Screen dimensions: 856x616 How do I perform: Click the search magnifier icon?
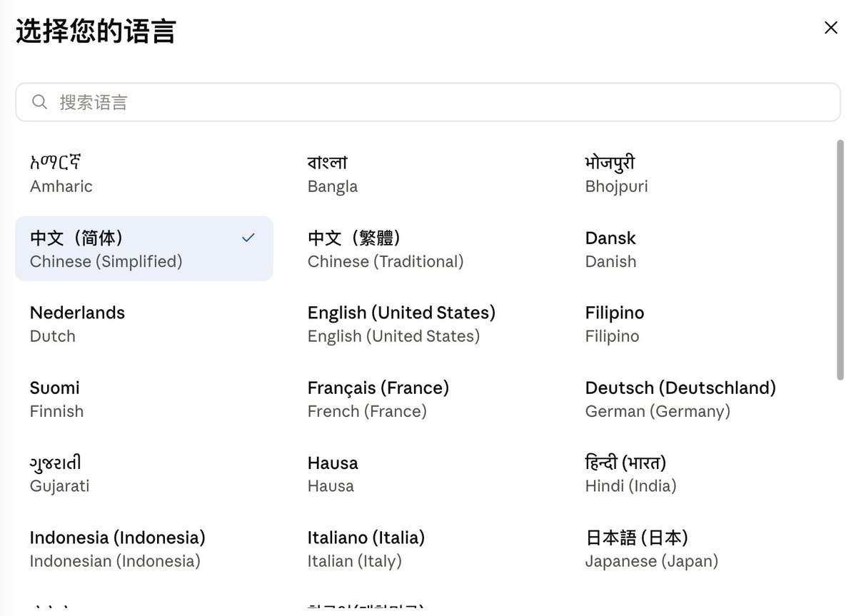click(x=39, y=102)
